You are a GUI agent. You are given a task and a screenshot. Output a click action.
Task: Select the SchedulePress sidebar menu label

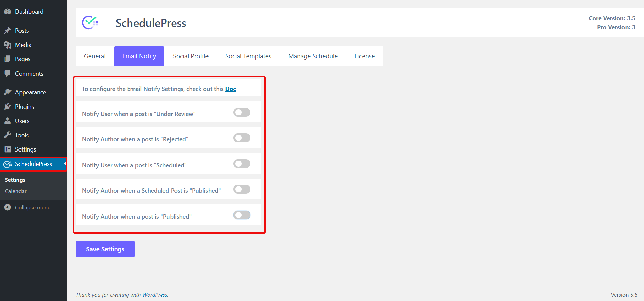coord(34,164)
